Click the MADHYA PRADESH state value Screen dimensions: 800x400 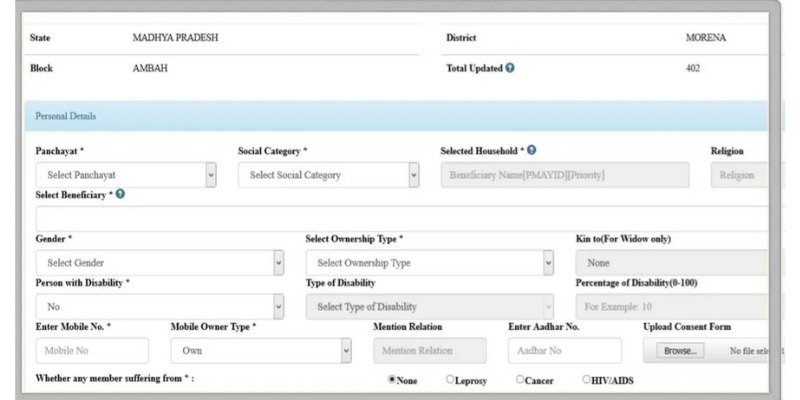(176, 38)
